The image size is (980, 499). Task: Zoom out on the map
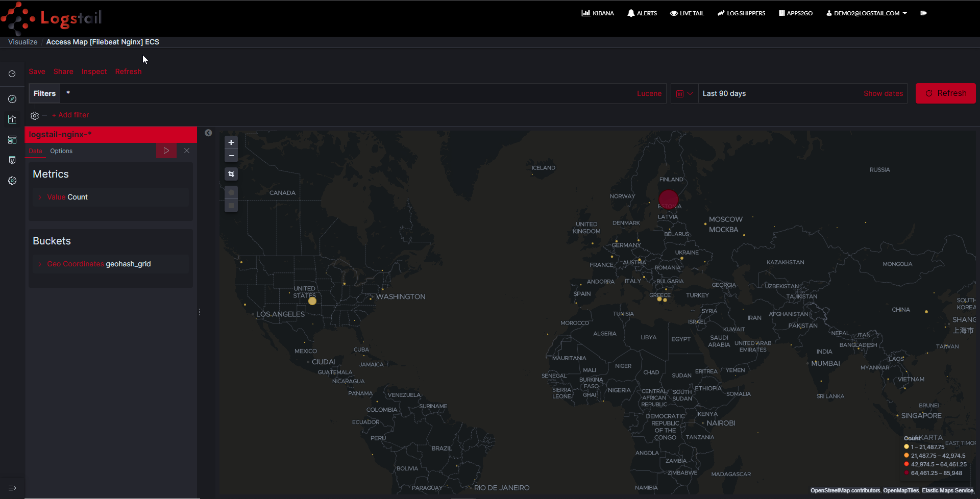(231, 156)
